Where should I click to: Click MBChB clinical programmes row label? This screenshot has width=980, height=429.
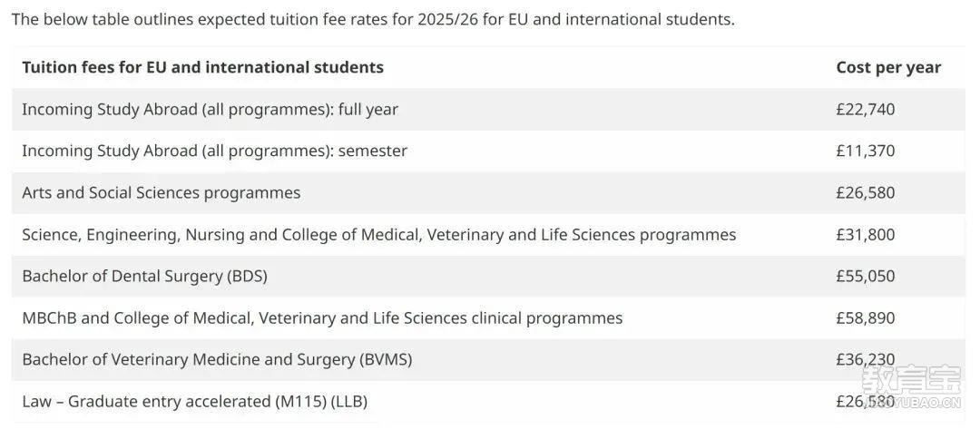[x=322, y=317]
